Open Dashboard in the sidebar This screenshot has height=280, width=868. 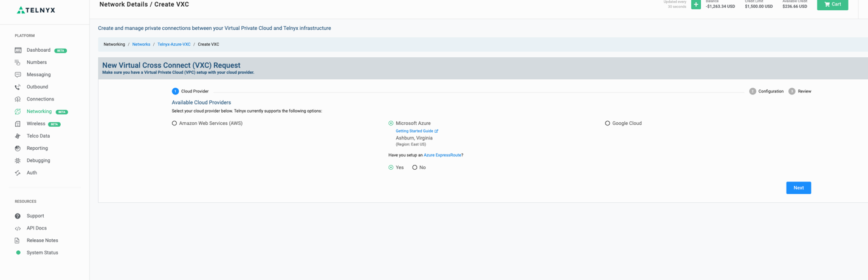pos(38,50)
